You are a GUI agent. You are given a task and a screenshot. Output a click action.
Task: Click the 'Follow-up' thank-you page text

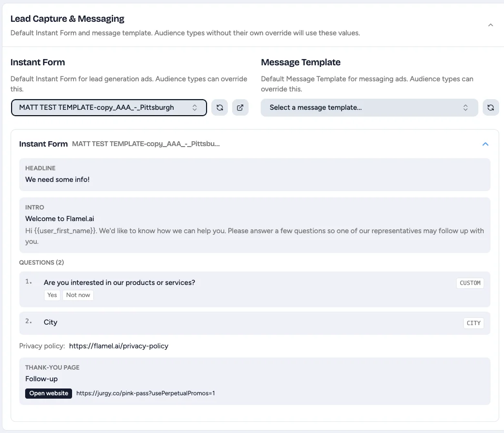[x=42, y=379]
